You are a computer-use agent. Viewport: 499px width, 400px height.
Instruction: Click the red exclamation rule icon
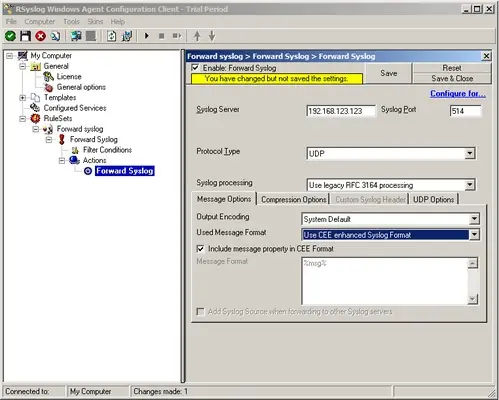point(62,139)
